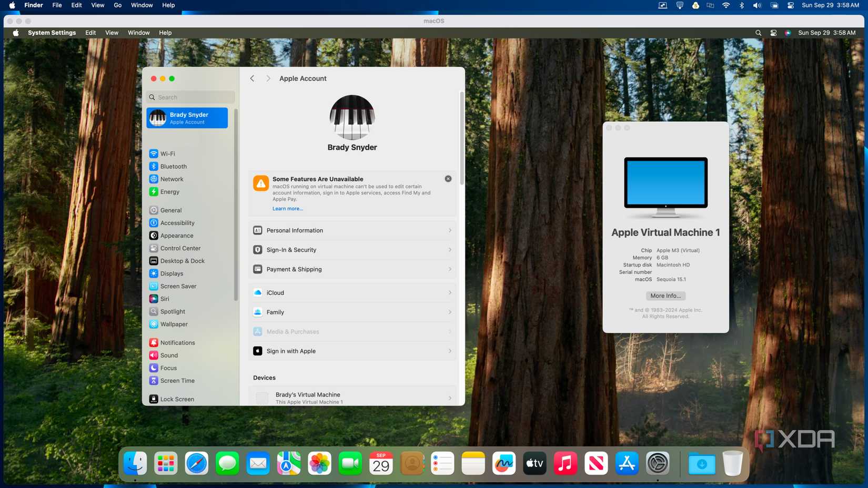Open guest Apple menu beside System Settings

(x=16, y=33)
